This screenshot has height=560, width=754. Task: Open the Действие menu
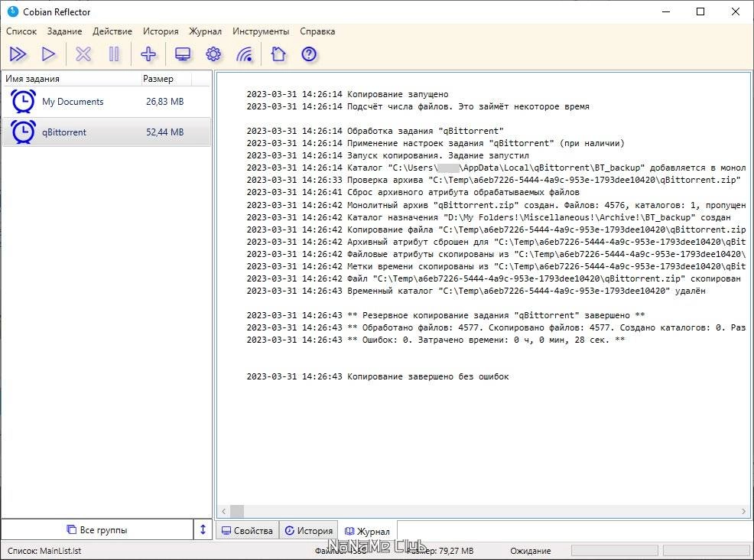[112, 31]
